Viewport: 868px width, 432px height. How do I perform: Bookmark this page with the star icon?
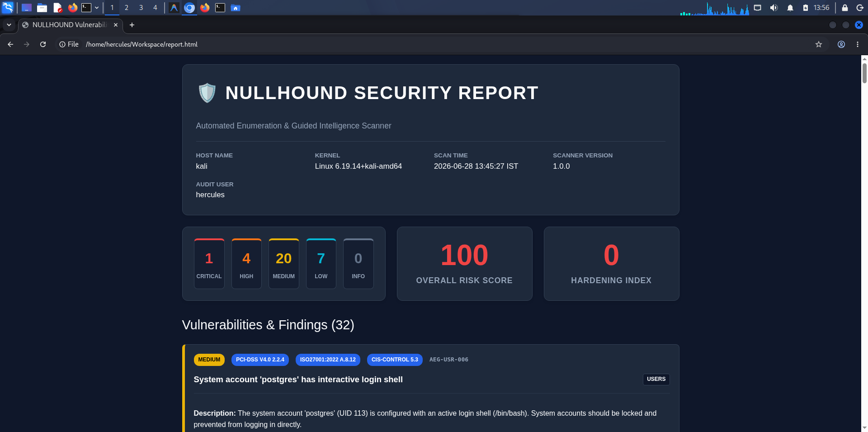[819, 44]
